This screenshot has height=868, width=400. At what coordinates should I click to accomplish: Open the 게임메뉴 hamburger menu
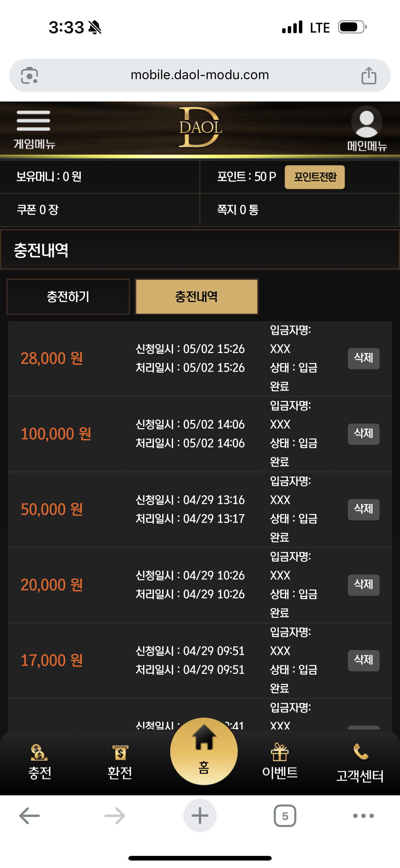pyautogui.click(x=34, y=130)
